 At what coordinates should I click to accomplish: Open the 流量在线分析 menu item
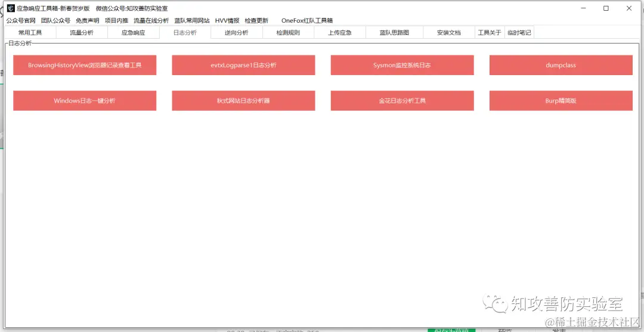click(151, 20)
